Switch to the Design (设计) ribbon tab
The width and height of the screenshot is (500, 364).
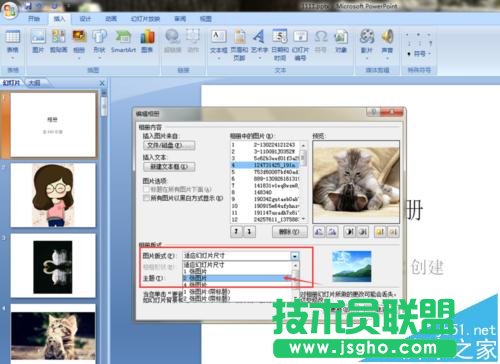[x=85, y=19]
